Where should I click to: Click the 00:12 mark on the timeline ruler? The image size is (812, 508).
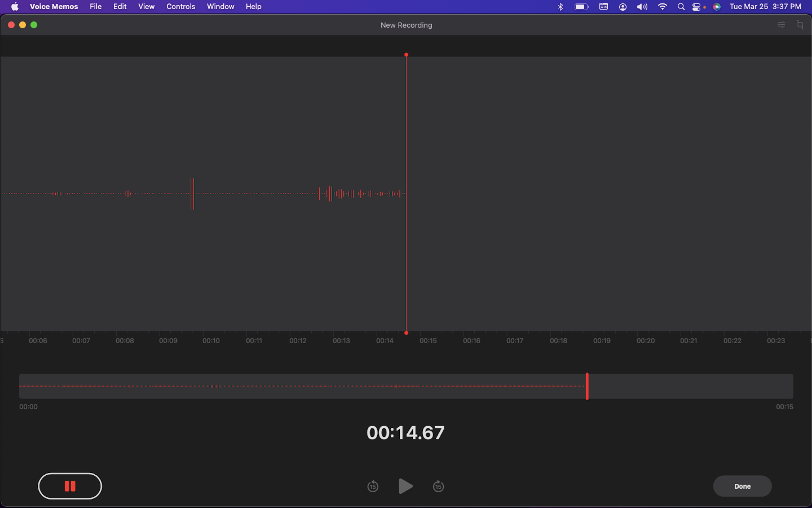tap(298, 341)
